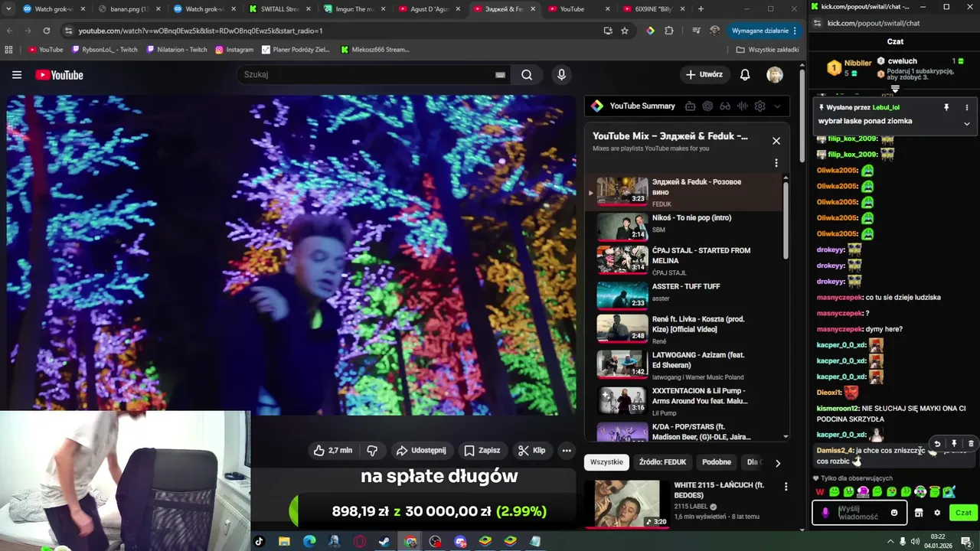Open the playlist three-dot options menu
This screenshot has width=980, height=551.
[776, 163]
